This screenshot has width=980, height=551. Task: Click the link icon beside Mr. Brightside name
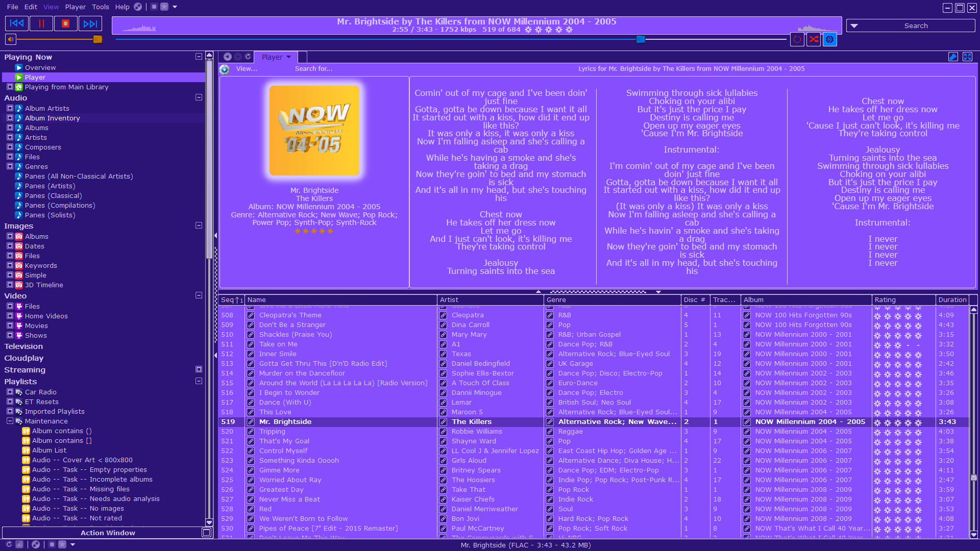[x=251, y=422]
